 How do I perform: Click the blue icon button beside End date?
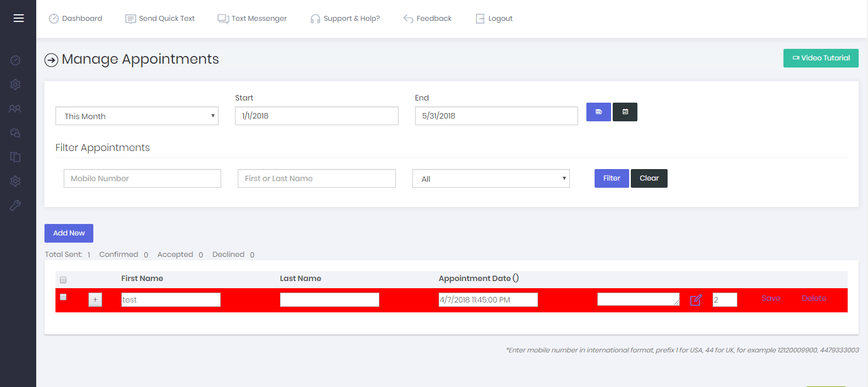[598, 112]
